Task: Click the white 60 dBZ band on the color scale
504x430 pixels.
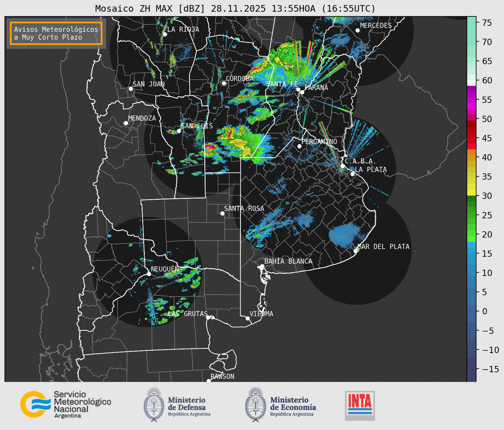Action: [x=471, y=83]
